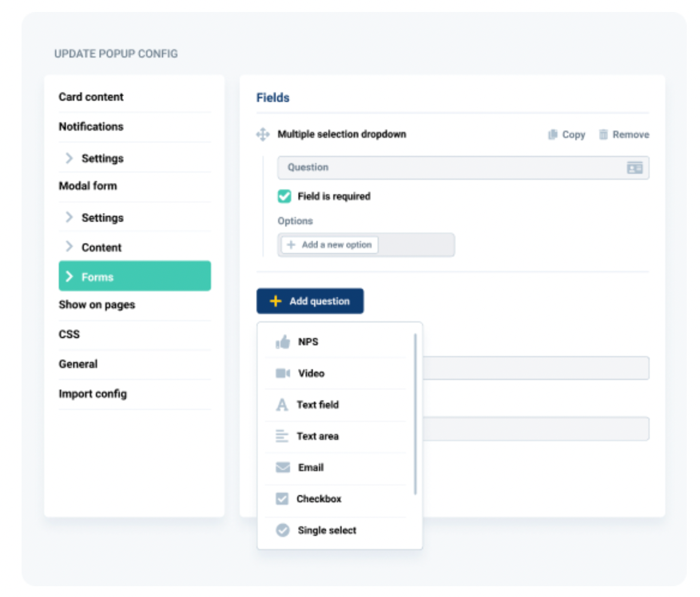Viewport: 700px width, 597px height.
Task: Click the Multiple selection dropdown title
Action: (342, 134)
